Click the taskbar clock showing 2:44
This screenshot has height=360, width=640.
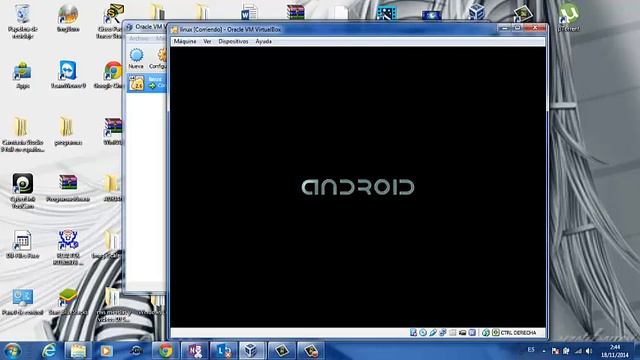tap(615, 351)
